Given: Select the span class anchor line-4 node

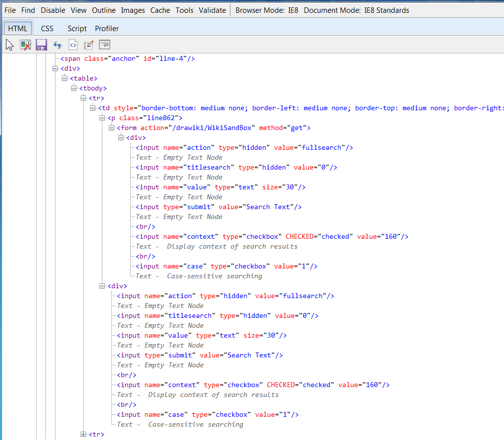Looking at the screenshot, I should tap(128, 58).
